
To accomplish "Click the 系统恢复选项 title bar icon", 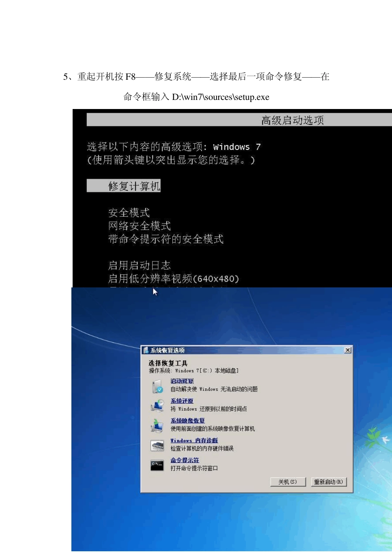I will (x=146, y=350).
